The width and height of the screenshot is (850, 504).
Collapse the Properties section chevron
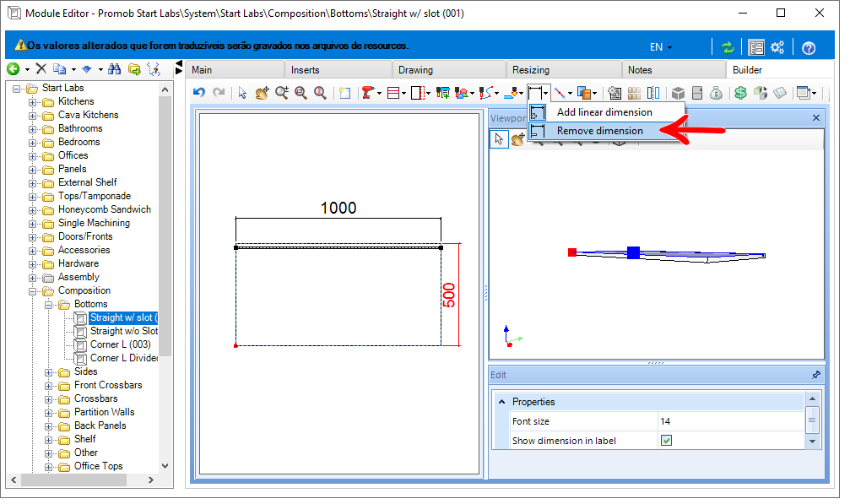click(x=501, y=402)
